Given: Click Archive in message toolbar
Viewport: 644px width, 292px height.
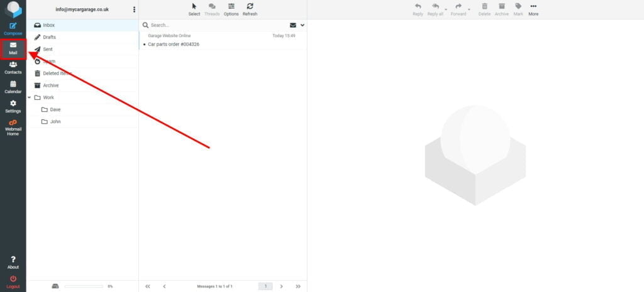Looking at the screenshot, I should (x=501, y=9).
